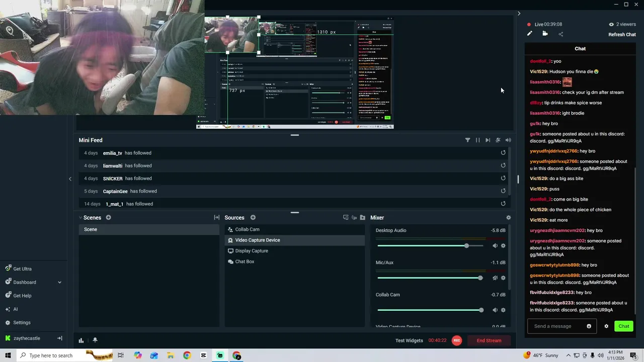
Task: Click the add source folder icon
Action: (x=363, y=218)
